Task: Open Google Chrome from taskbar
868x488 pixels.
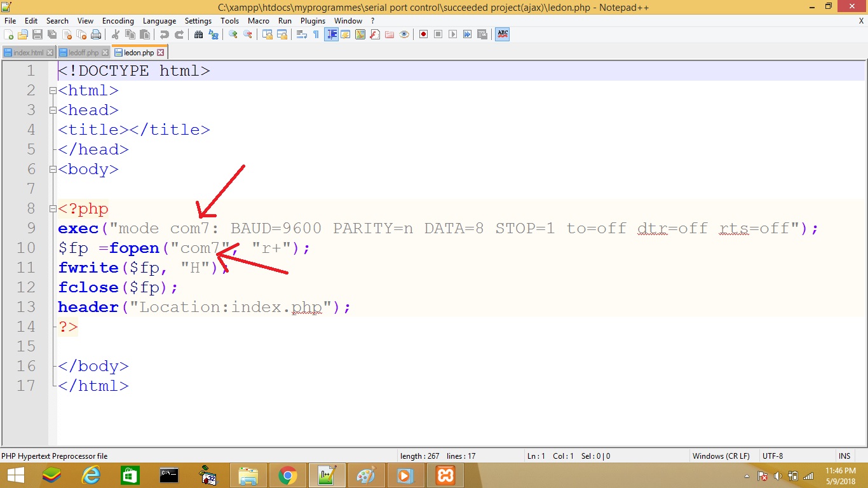Action: (x=287, y=475)
